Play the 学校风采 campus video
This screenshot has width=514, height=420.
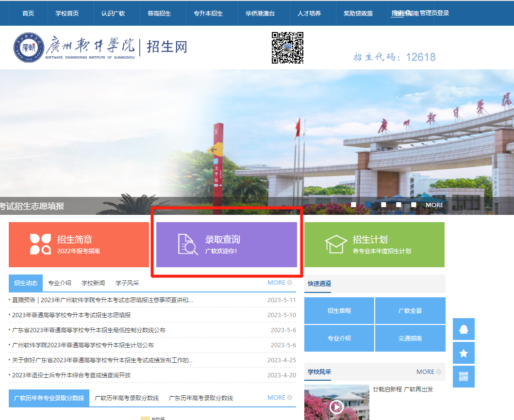tap(336, 407)
